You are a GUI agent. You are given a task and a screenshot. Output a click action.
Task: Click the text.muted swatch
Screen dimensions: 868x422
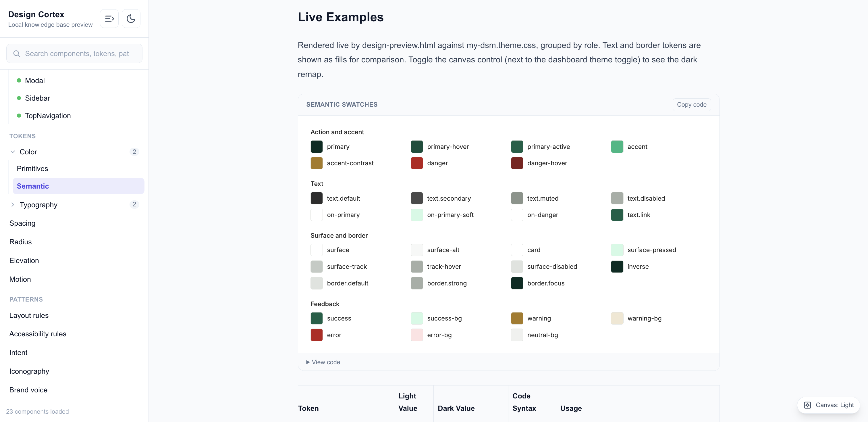(517, 198)
